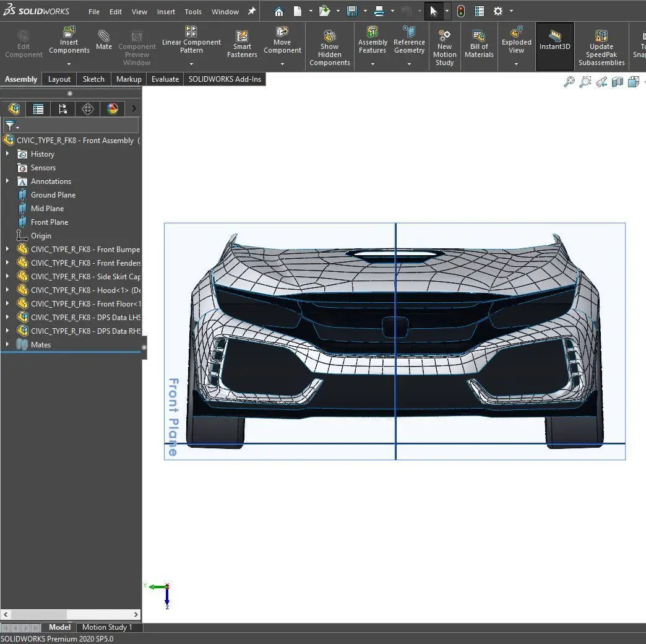Save the assembly with Save icon
Image resolution: width=646 pixels, height=644 pixels.
pyautogui.click(x=352, y=11)
